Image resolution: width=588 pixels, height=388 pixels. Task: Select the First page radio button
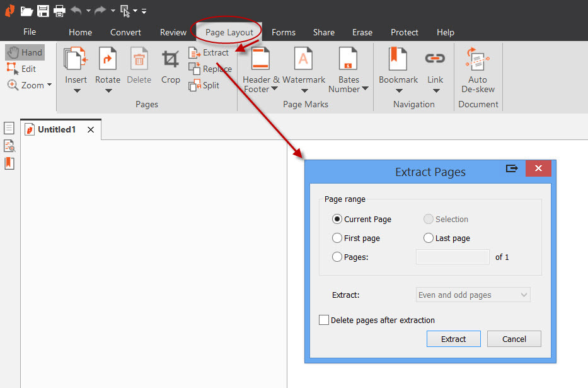(x=337, y=238)
